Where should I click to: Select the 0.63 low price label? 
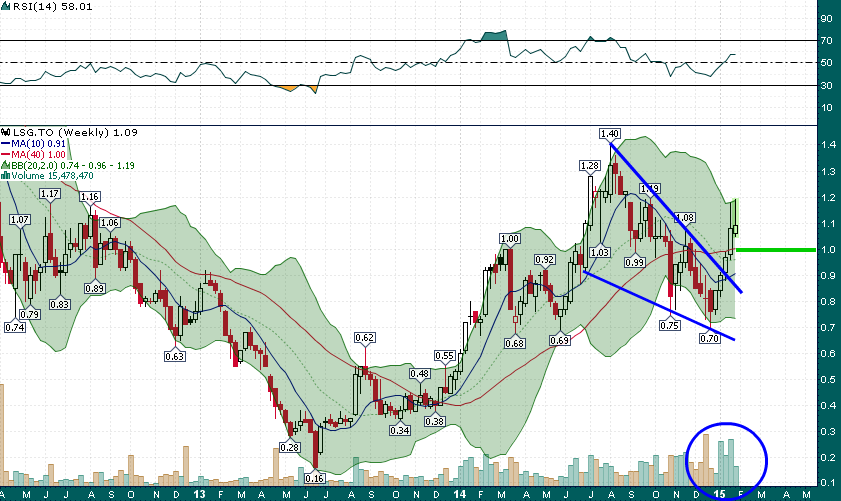(x=174, y=356)
